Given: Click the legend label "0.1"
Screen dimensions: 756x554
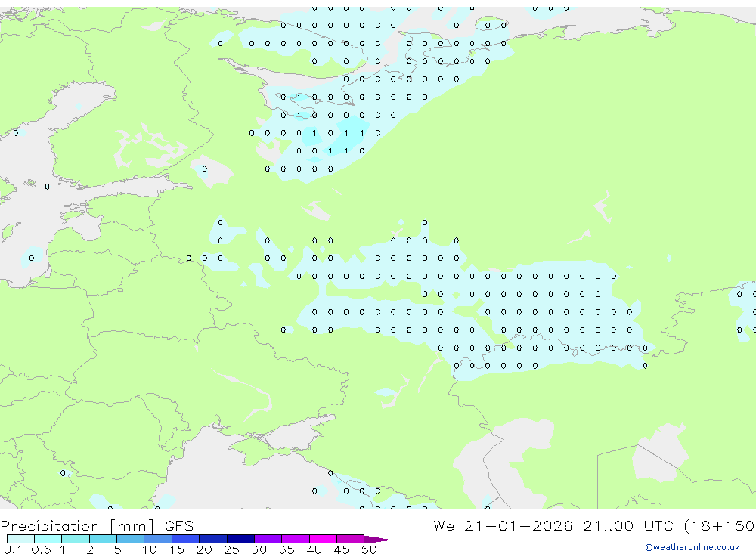Looking at the screenshot, I should click(x=13, y=549).
